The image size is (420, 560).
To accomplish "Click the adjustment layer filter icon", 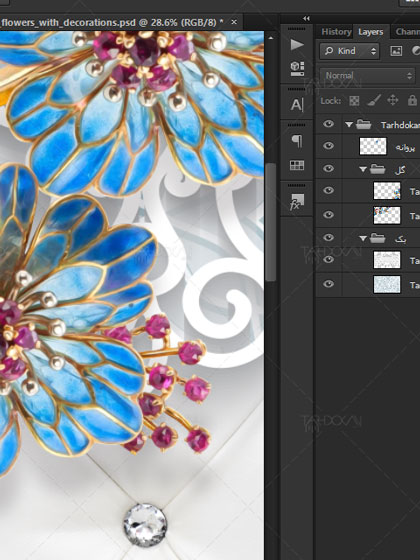I will pyautogui.click(x=416, y=51).
